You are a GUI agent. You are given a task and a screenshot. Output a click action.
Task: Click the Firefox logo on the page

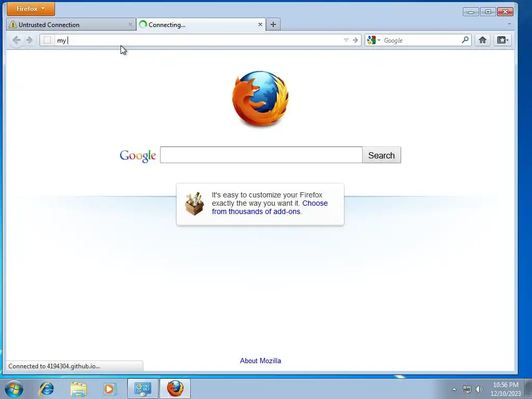[260, 99]
